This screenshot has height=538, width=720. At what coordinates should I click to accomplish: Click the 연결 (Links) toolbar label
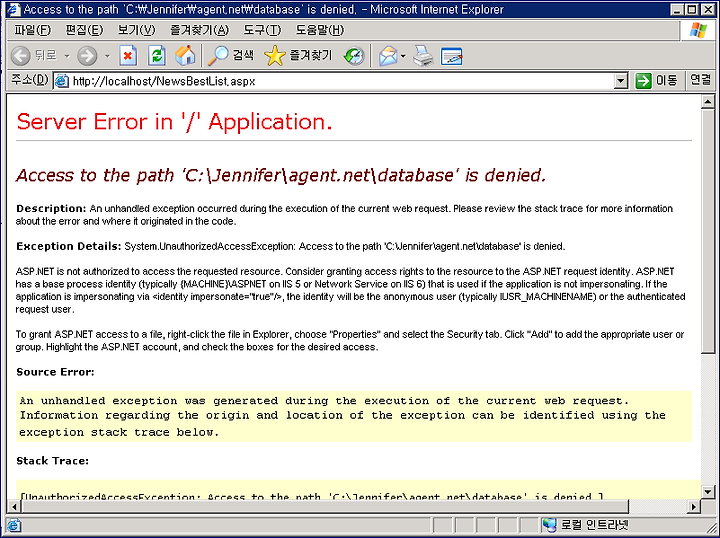tap(701, 80)
